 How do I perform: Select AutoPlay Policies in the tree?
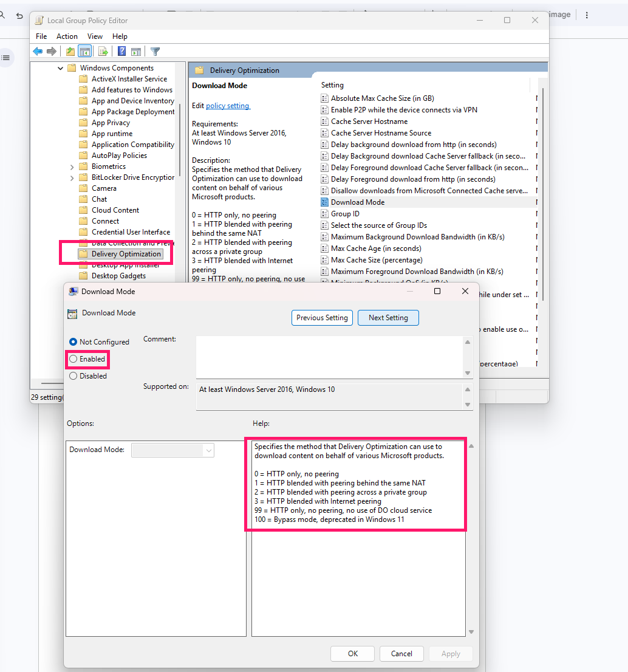coord(119,155)
